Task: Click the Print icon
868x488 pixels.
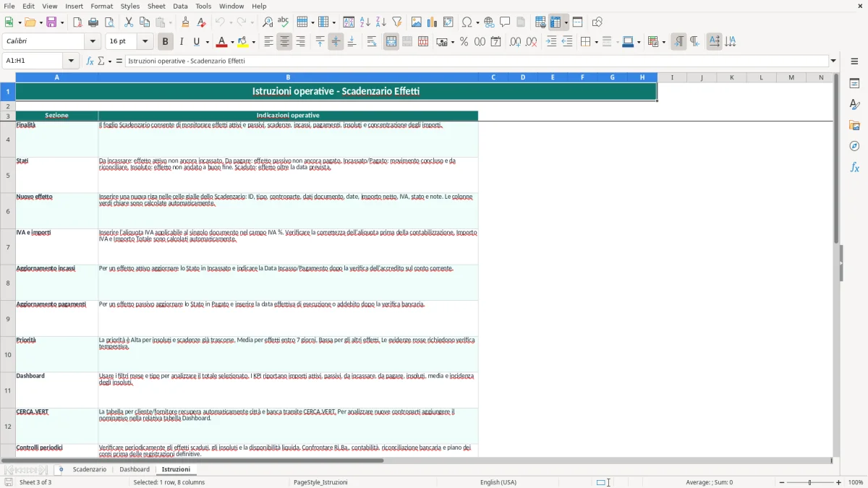Action: point(93,22)
